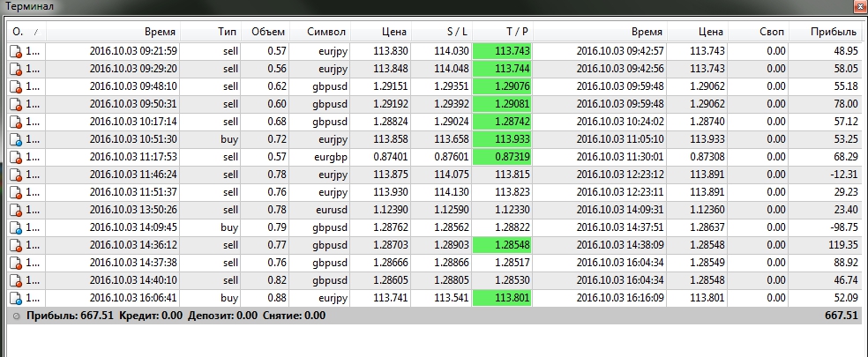Click the profit value 58.05
This screenshot has height=357, width=868.
coord(845,69)
